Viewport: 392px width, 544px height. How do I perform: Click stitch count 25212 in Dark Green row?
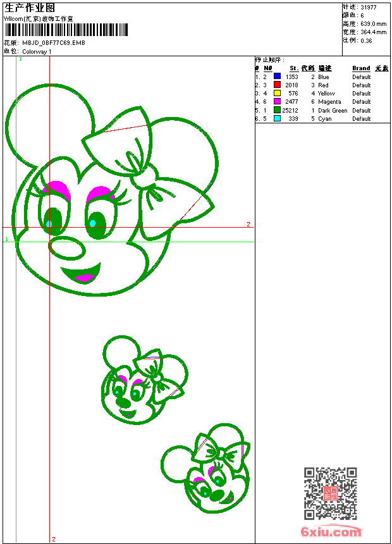[x=290, y=110]
